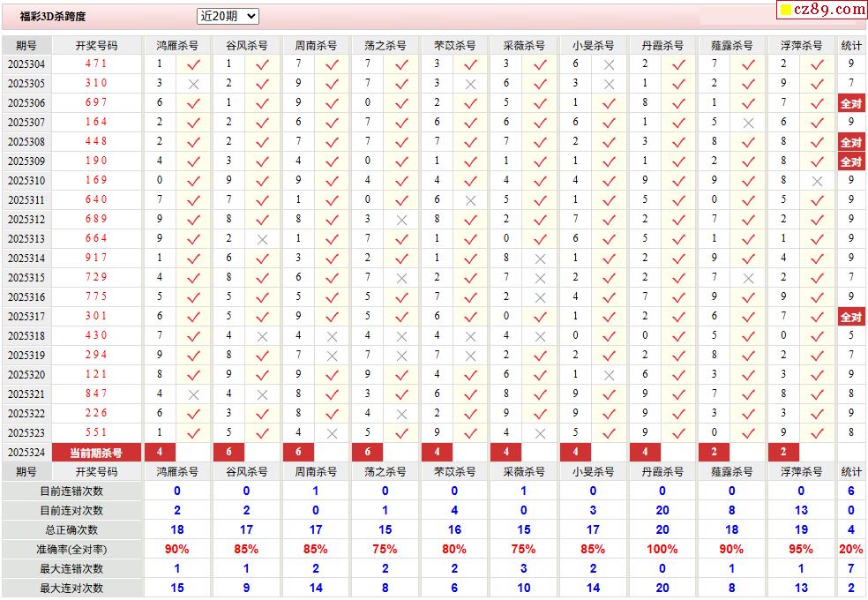The image size is (868, 600).
Task: Click the 准确率(全对率) row label
Action: pyautogui.click(x=72, y=550)
